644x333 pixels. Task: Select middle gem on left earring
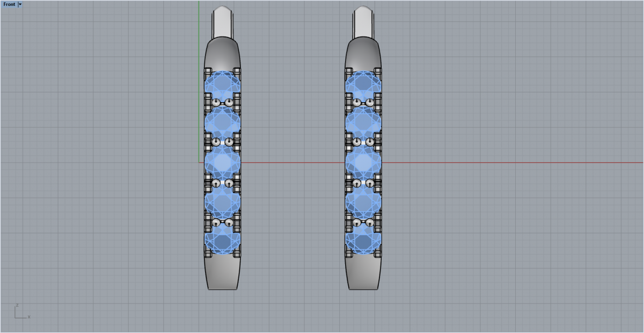pos(223,162)
